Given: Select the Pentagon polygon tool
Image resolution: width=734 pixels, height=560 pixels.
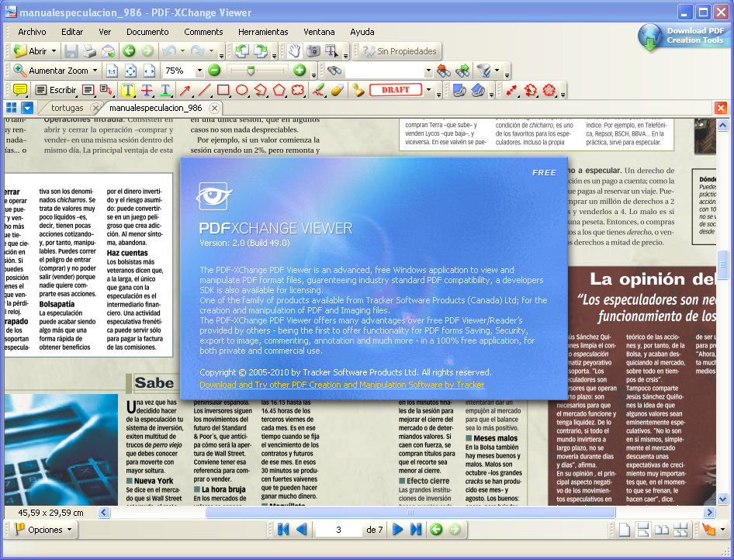Looking at the screenshot, I should (279, 90).
